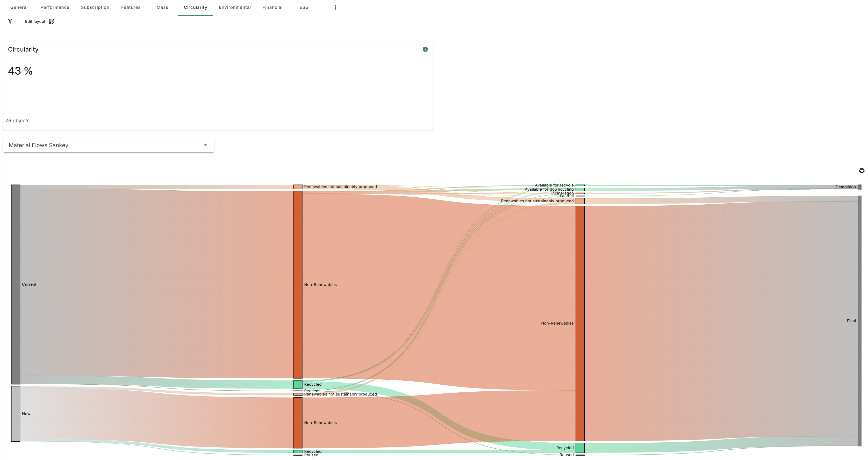Viewport: 868px width, 460px height.
Task: Open the Environmental tab
Action: tap(235, 7)
